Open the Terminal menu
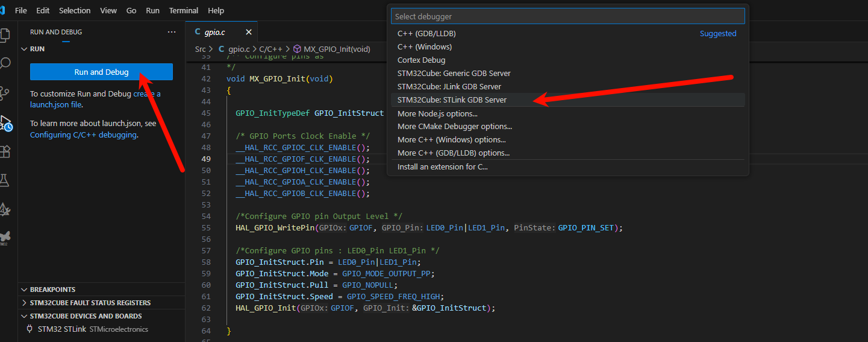Viewport: 868px width, 342px height. point(184,10)
